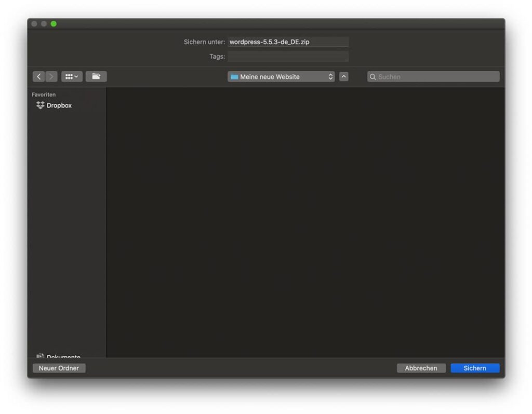Toggle fullscreen with green traffic light
The height and width of the screenshot is (414, 532).
[53, 23]
